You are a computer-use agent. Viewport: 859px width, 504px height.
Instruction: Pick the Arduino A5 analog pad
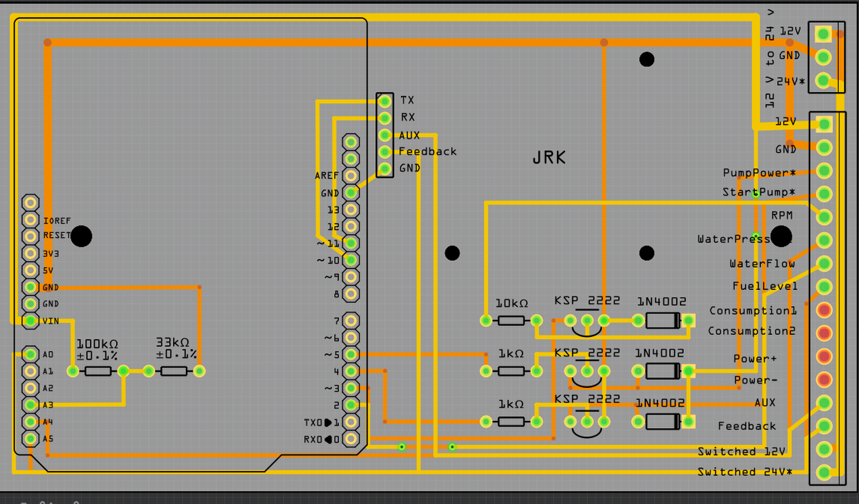[30, 439]
